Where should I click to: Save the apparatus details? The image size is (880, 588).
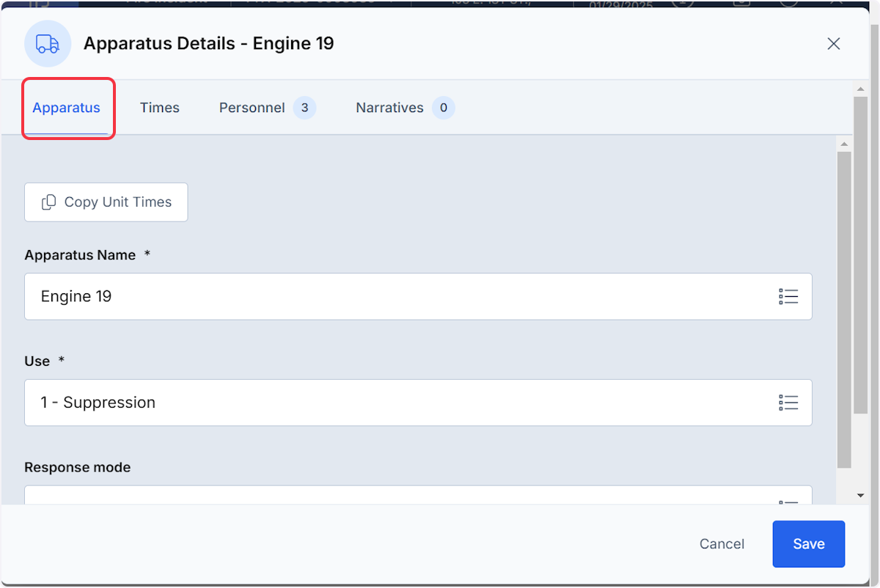point(809,544)
